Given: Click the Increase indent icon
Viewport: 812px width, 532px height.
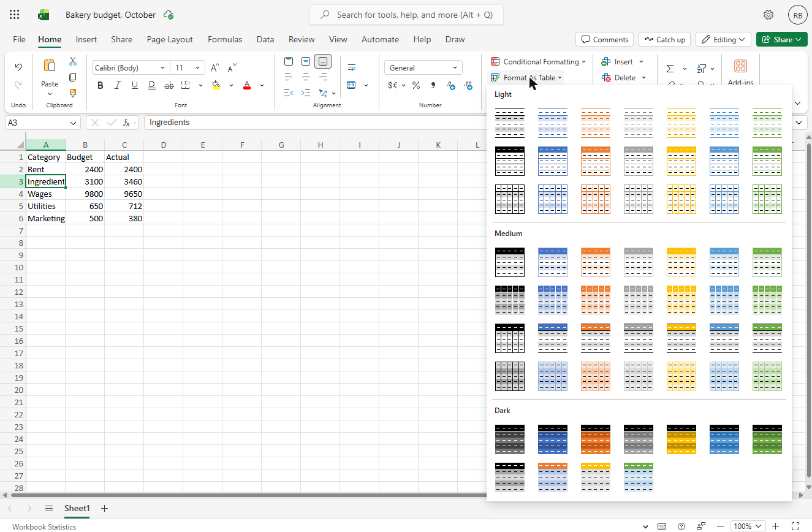Looking at the screenshot, I should point(306,93).
